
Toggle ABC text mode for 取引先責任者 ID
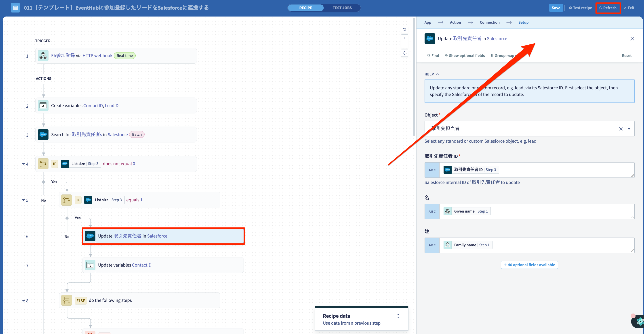[x=432, y=170]
